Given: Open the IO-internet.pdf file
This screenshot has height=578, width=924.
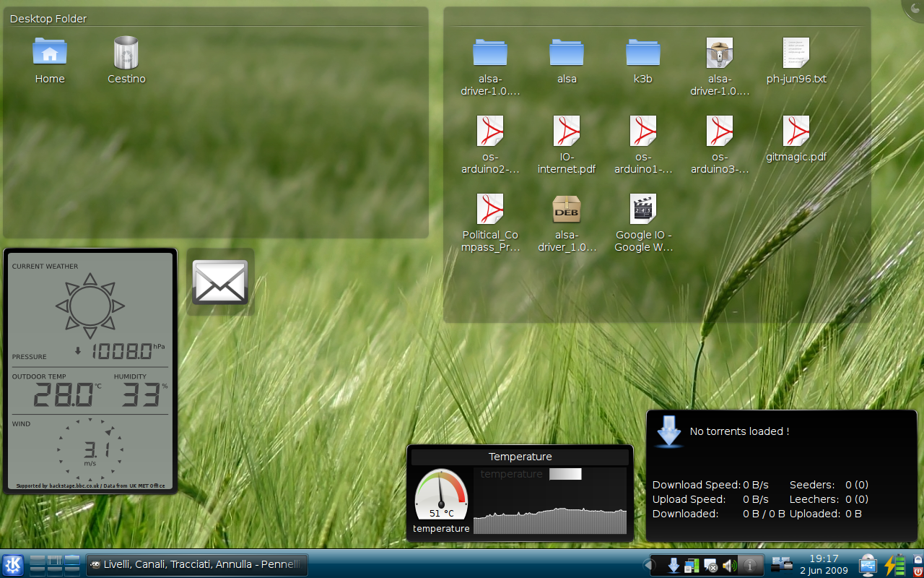Looking at the screenshot, I should 567,131.
